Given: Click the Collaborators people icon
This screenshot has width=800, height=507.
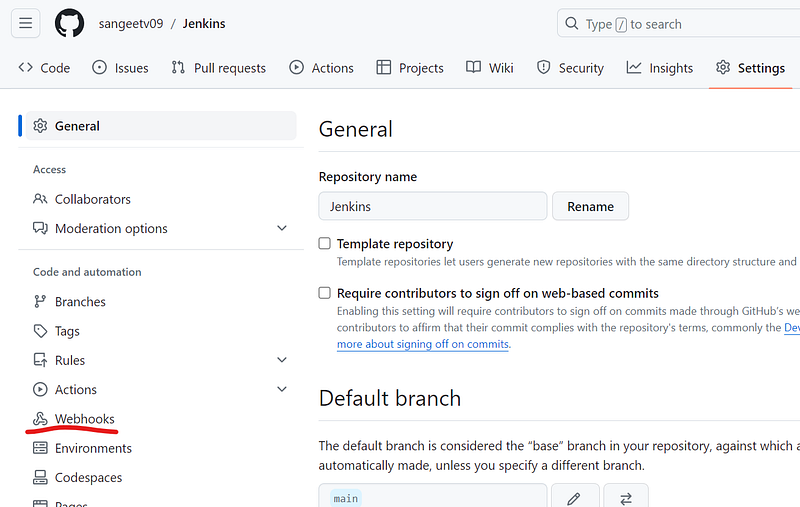Looking at the screenshot, I should coord(40,199).
